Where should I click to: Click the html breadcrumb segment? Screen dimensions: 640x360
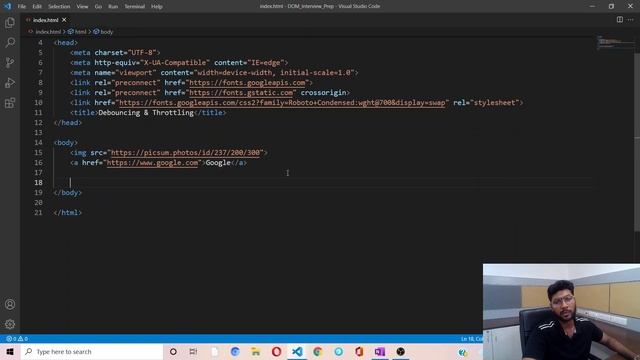tap(78, 31)
